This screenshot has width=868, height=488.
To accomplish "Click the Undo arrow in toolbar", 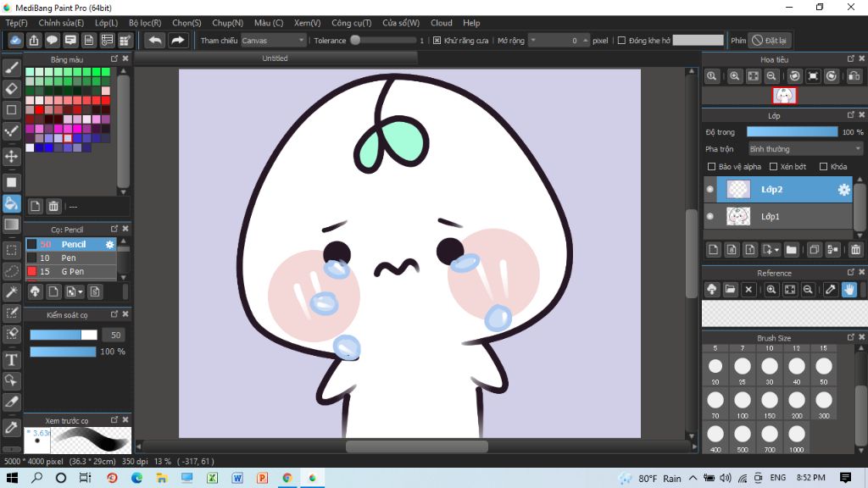I will tap(155, 40).
